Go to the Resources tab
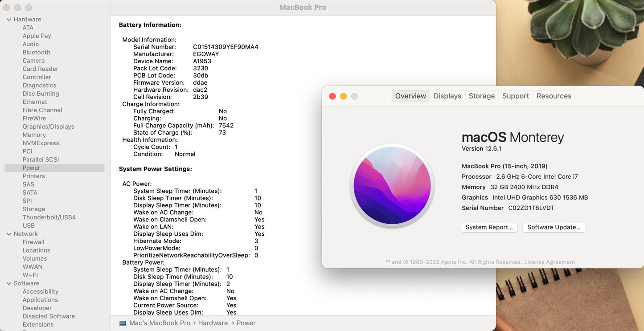 (554, 96)
